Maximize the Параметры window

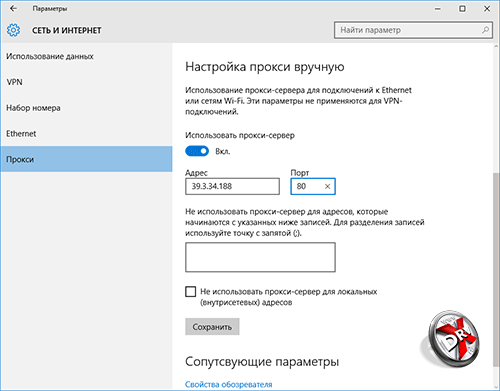coord(462,9)
